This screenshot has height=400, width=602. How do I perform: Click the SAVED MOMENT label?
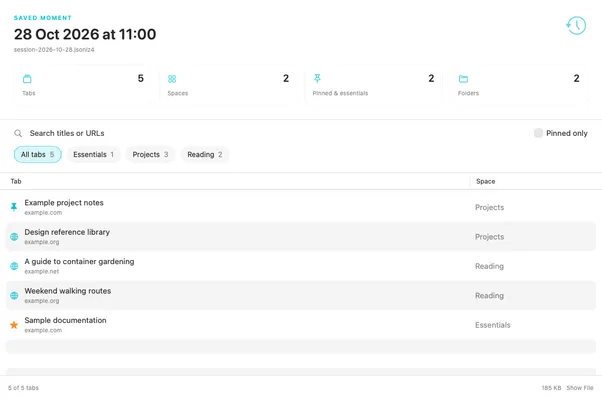pyautogui.click(x=43, y=18)
